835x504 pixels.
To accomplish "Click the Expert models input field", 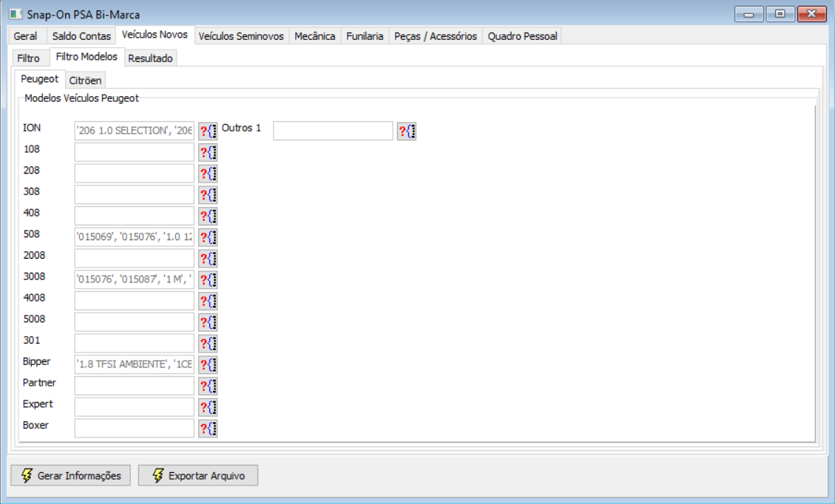I will coord(134,408).
